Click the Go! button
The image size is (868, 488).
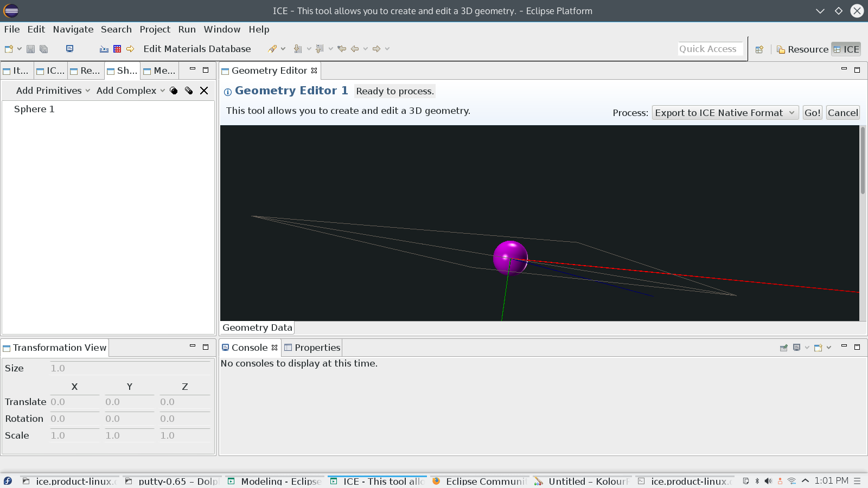click(x=813, y=113)
